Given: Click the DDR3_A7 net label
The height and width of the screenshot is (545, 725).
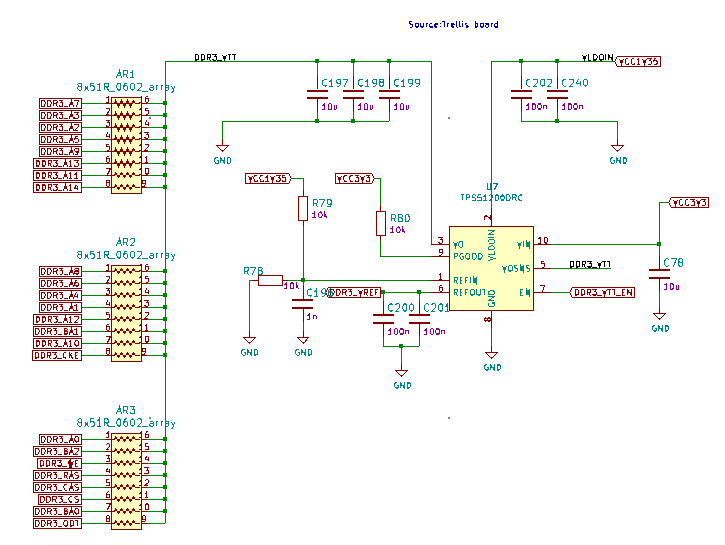Looking at the screenshot, I should [x=60, y=103].
